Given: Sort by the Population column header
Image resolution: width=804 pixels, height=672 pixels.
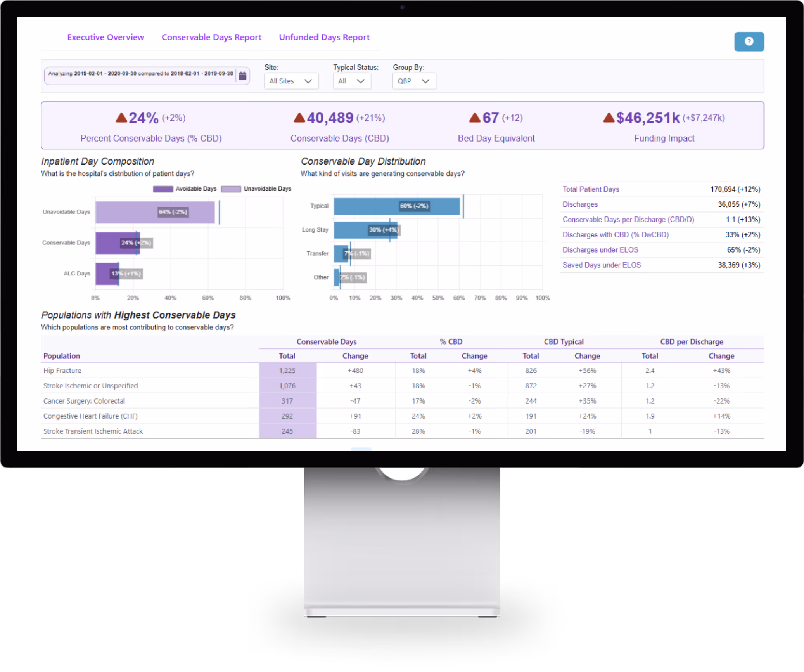Looking at the screenshot, I should (62, 356).
